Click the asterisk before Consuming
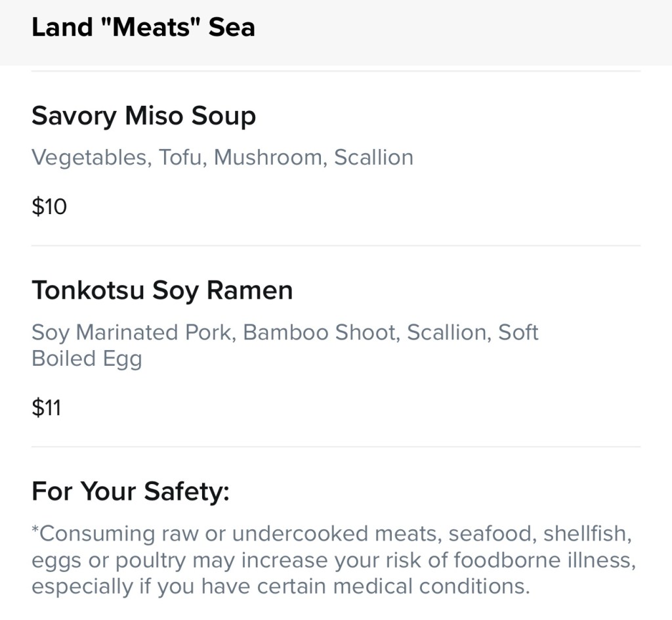The height and width of the screenshot is (620, 672). pyautogui.click(x=35, y=529)
